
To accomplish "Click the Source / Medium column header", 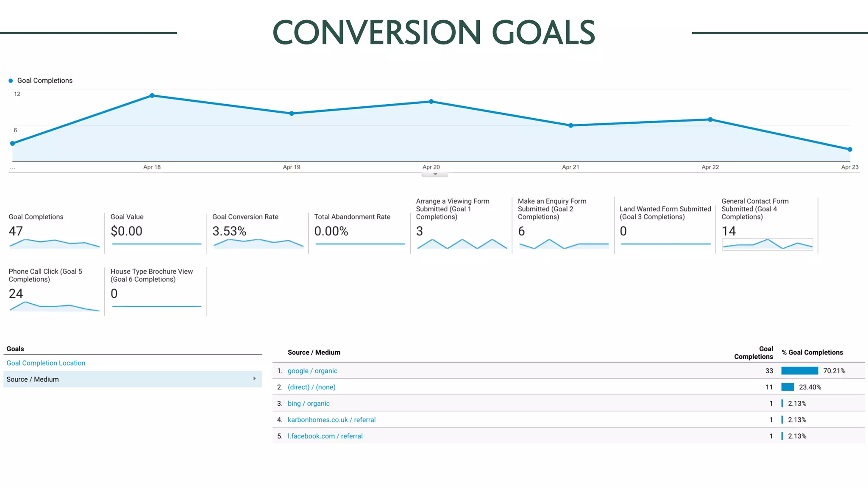I will coord(314,352).
